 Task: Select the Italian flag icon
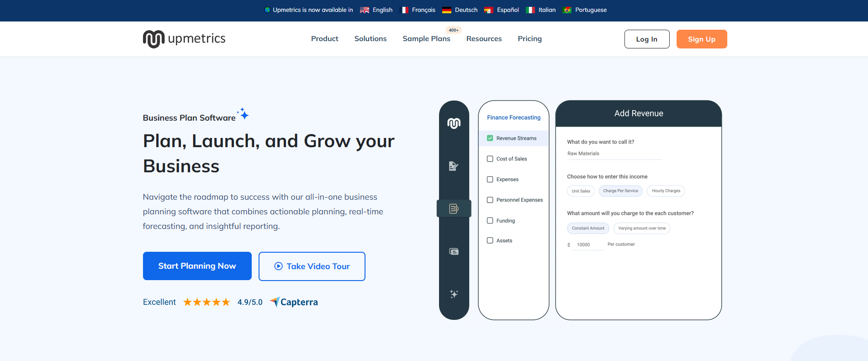(x=530, y=10)
